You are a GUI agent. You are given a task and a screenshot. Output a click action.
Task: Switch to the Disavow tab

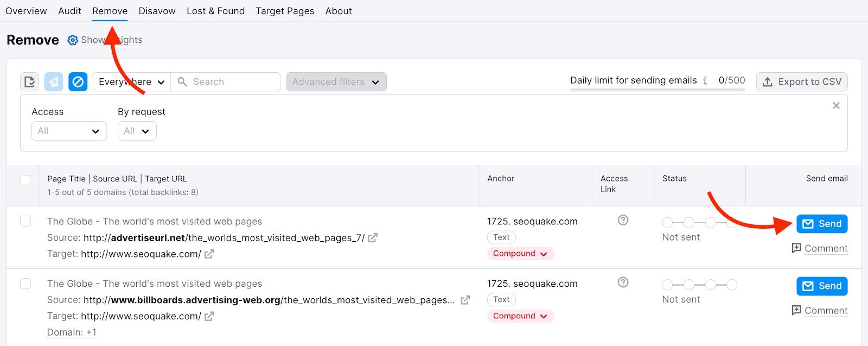point(157,11)
